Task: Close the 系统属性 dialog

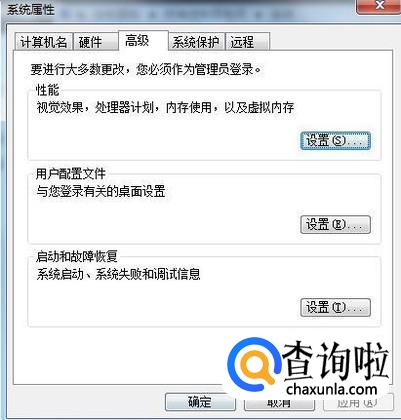Action: (x=378, y=6)
